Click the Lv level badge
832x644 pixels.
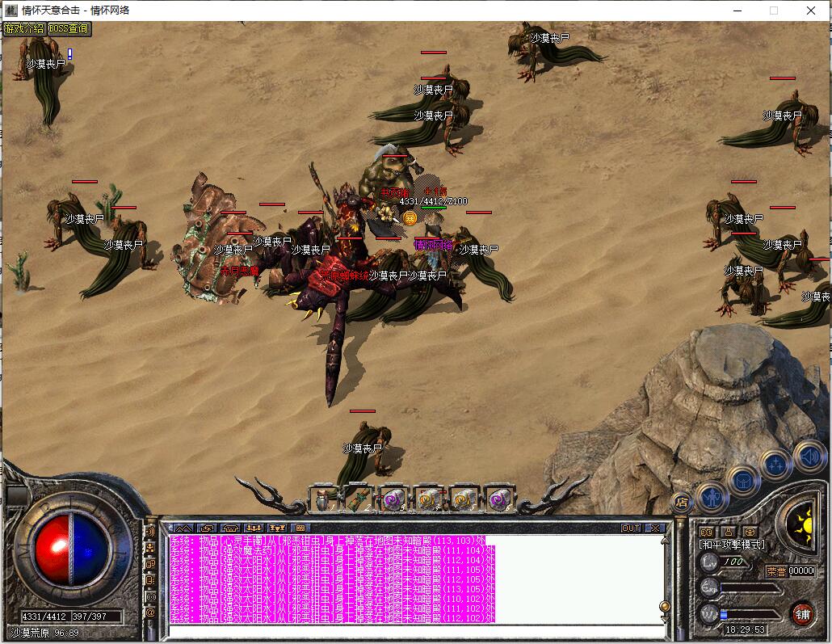coord(709,562)
